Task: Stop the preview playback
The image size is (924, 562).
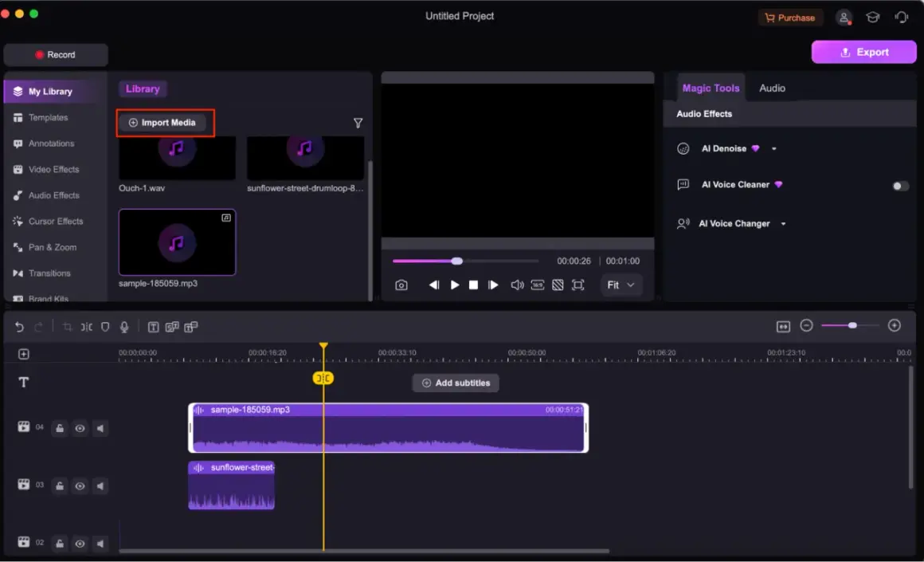Action: 473,285
